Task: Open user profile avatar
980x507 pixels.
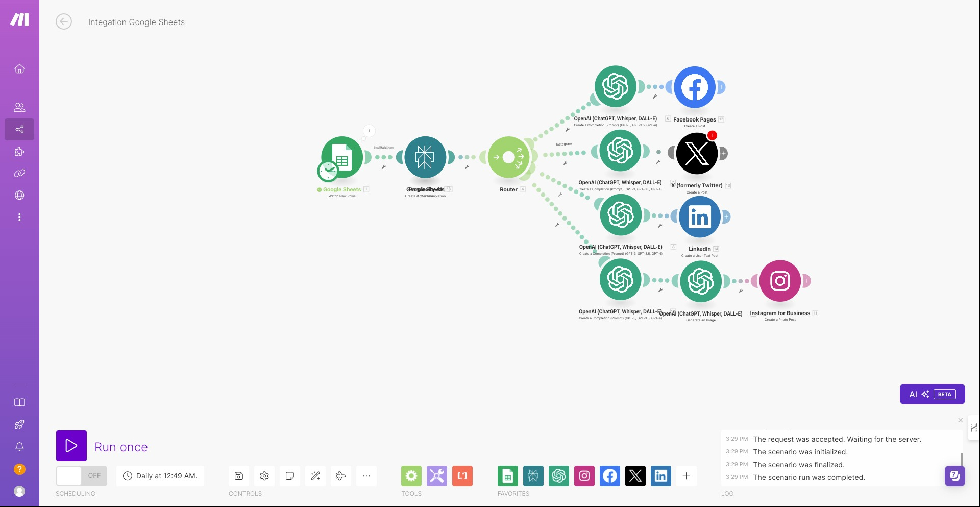Action: point(19,491)
